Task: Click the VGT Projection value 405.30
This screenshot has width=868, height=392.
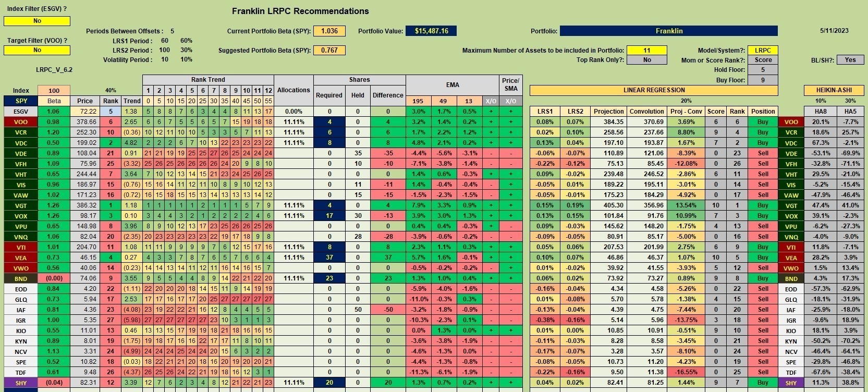Action: (x=608, y=205)
